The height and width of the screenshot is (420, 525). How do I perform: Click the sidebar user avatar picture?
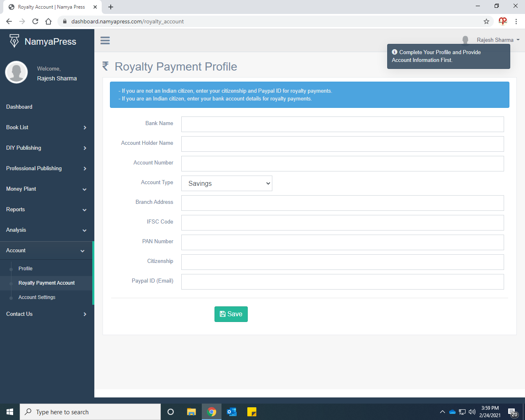pos(16,72)
